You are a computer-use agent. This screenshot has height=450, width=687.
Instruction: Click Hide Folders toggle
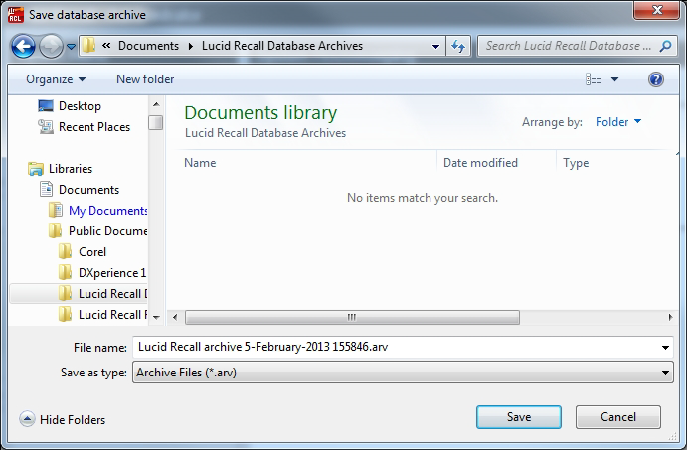pyautogui.click(x=63, y=420)
